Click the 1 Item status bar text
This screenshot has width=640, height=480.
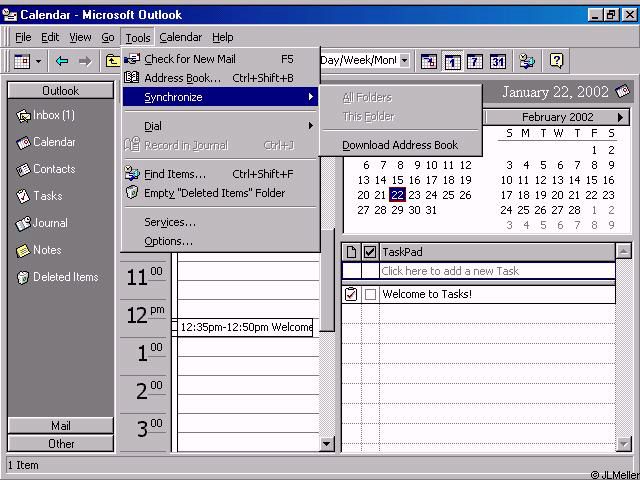point(23,465)
